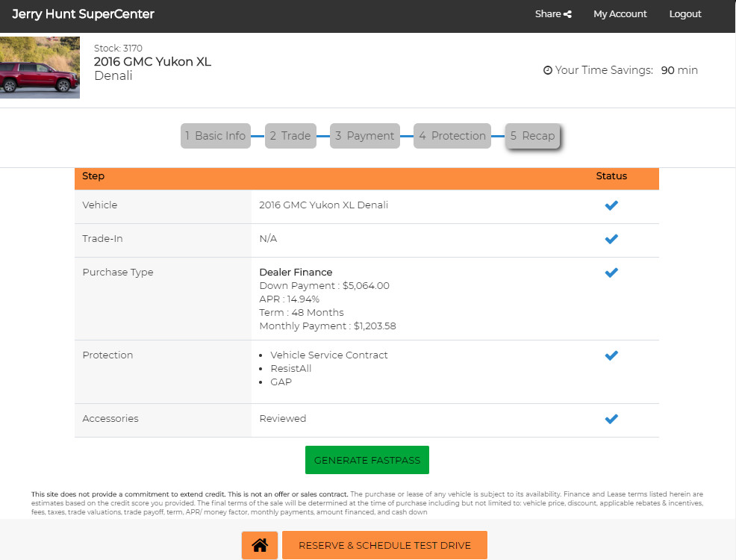Click the Down Payment $5,064.00 line
The image size is (736, 560).
pyautogui.click(x=325, y=286)
